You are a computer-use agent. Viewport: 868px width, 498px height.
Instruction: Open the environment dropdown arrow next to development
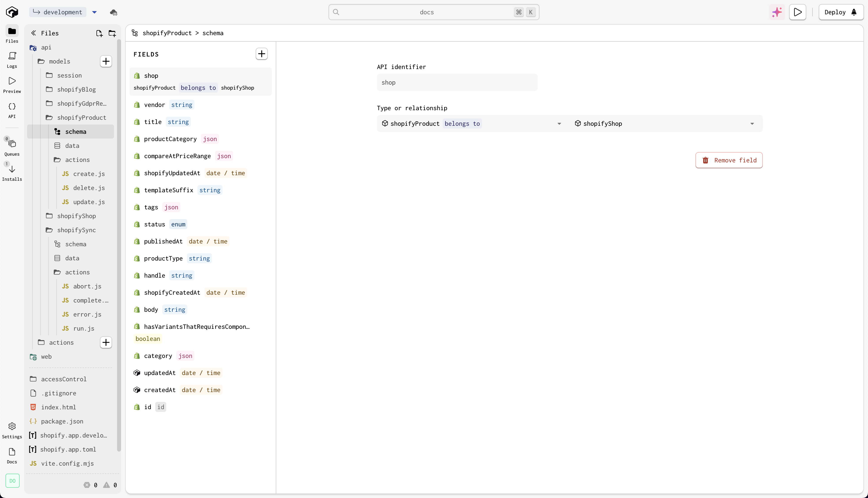point(94,12)
